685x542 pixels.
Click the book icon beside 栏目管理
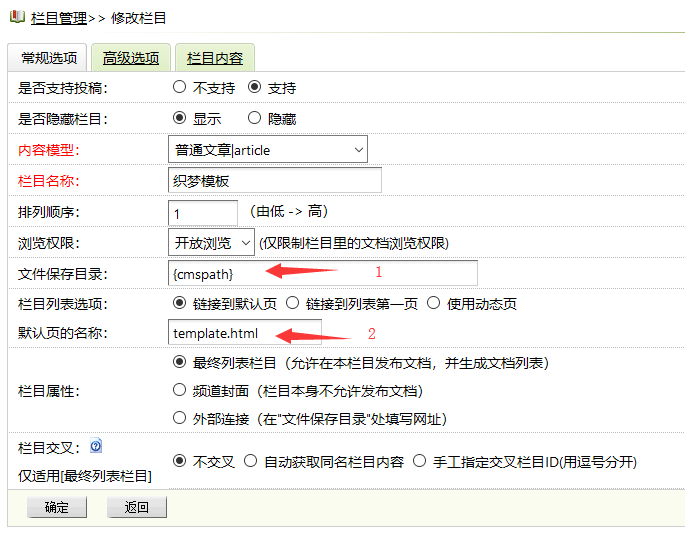click(x=17, y=18)
